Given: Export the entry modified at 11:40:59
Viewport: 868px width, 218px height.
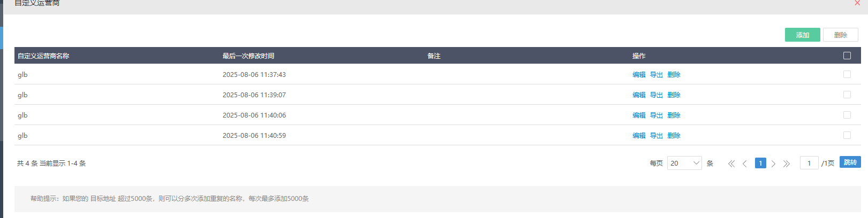Looking at the screenshot, I should [x=656, y=136].
